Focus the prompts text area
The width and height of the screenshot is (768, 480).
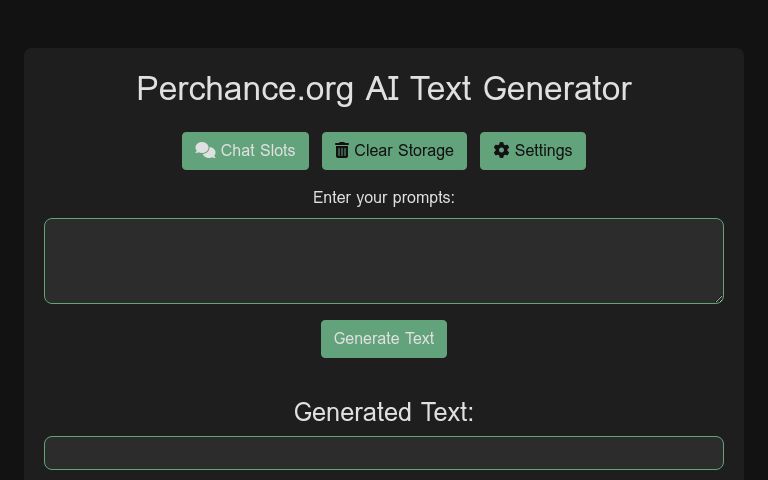click(384, 260)
